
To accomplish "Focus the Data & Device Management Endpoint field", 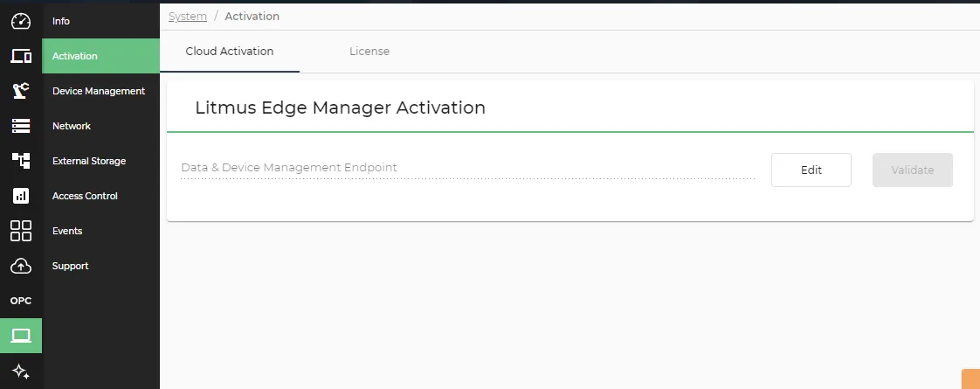I will coord(467,168).
